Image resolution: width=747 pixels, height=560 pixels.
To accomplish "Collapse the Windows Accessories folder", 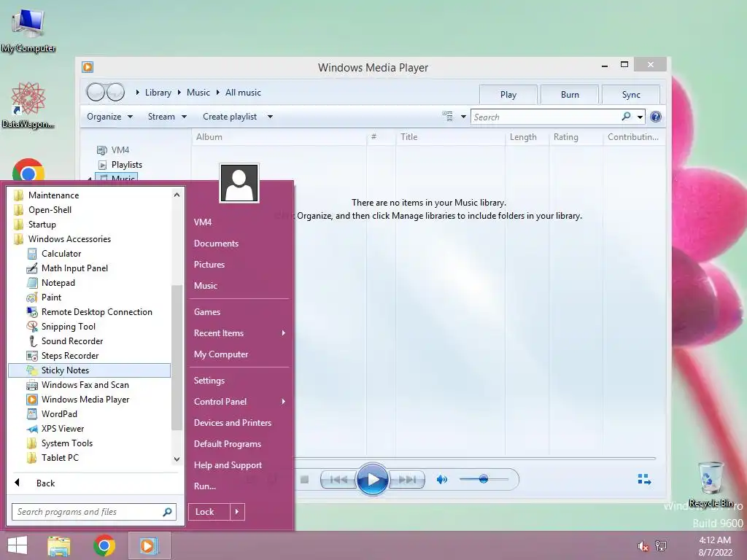I will pos(69,239).
